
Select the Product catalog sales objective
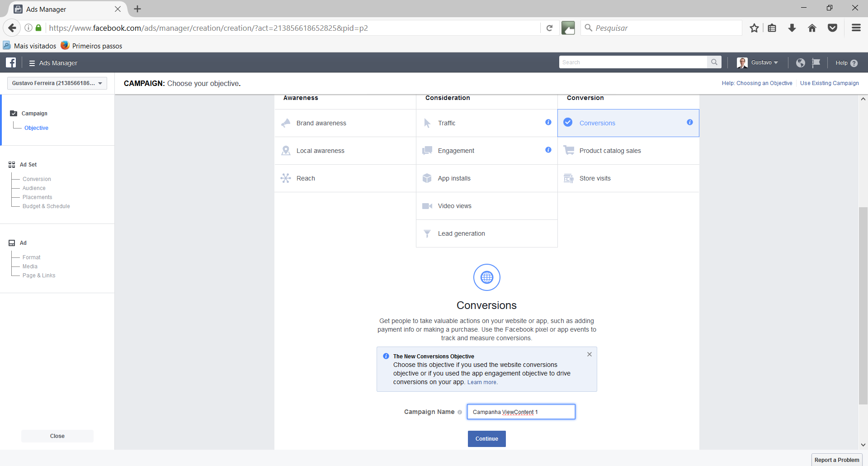point(628,151)
